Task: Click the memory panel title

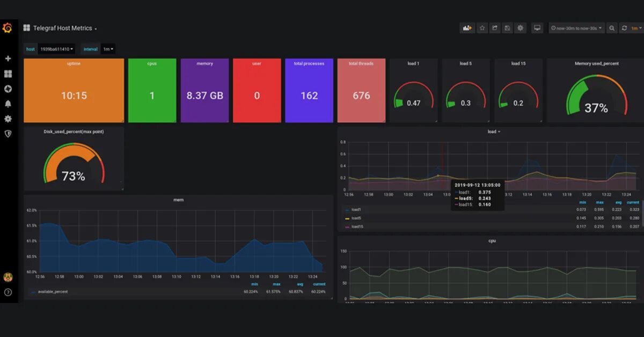Action: pyautogui.click(x=204, y=63)
